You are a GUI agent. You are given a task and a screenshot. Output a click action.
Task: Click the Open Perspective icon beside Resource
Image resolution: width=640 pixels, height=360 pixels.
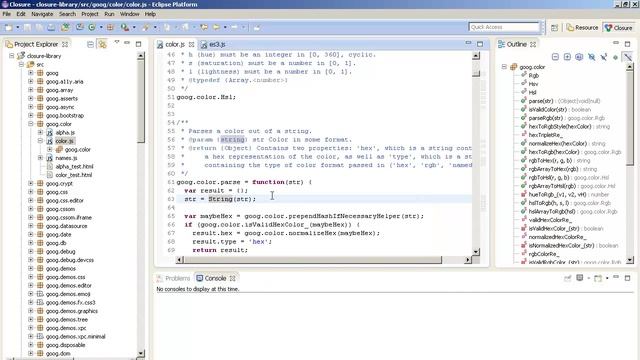[554, 28]
